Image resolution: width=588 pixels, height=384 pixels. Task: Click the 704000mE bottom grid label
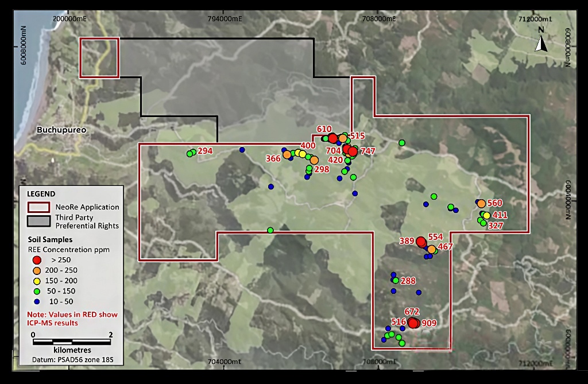pyautogui.click(x=225, y=362)
